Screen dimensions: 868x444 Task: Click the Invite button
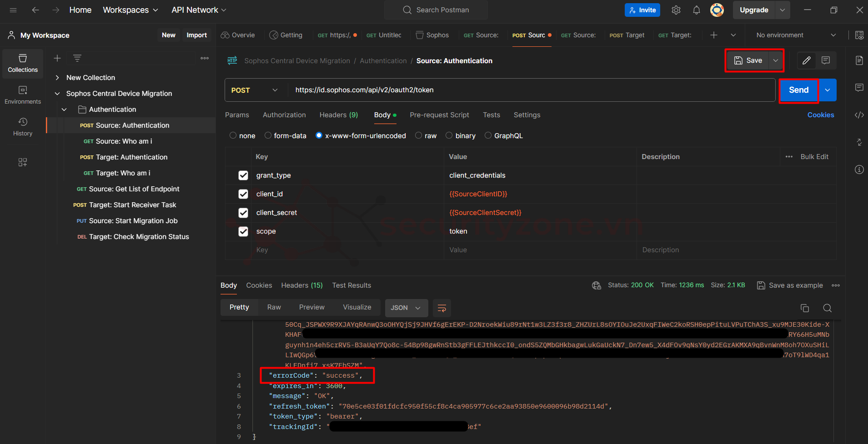642,10
